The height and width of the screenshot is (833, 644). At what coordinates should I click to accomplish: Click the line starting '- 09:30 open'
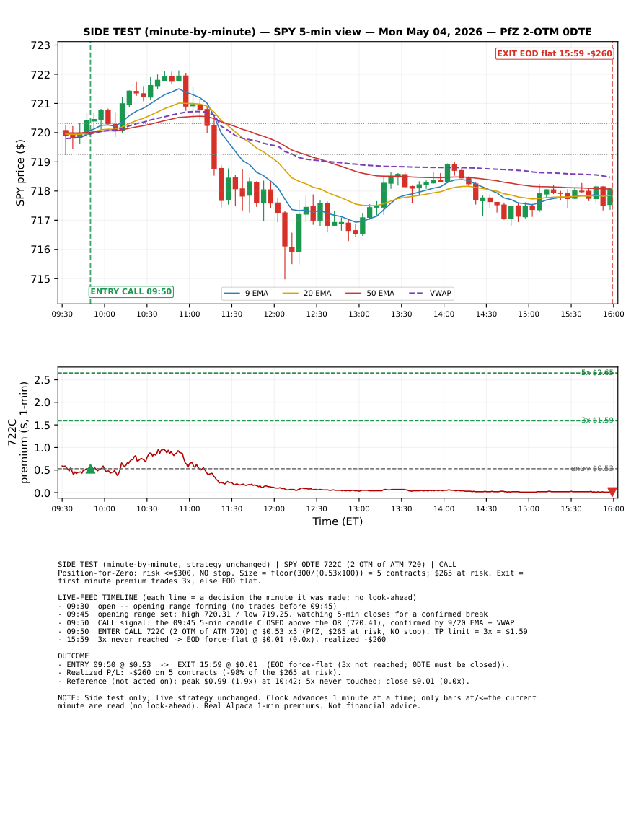(x=197, y=606)
